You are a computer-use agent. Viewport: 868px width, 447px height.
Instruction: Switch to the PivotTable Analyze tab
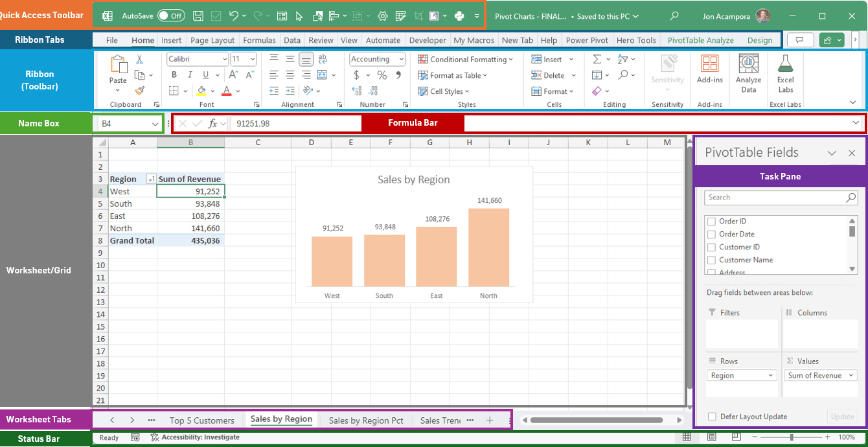pyautogui.click(x=700, y=40)
